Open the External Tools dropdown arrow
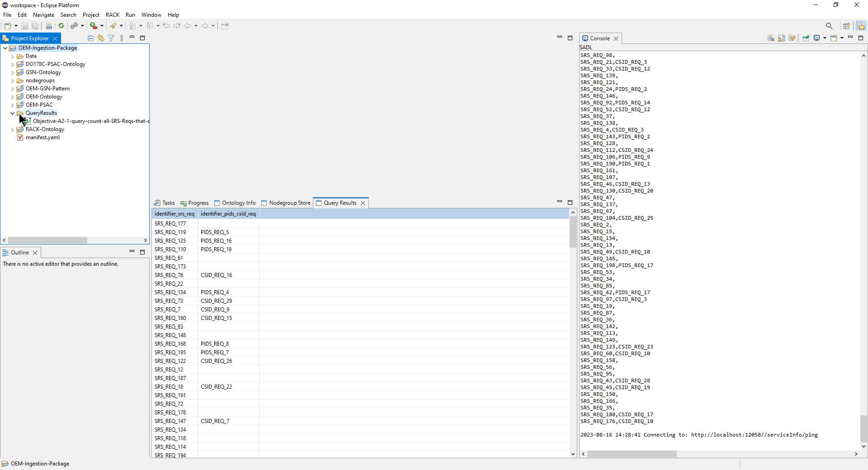Screen dimensions: 868x470 [x=102, y=26]
